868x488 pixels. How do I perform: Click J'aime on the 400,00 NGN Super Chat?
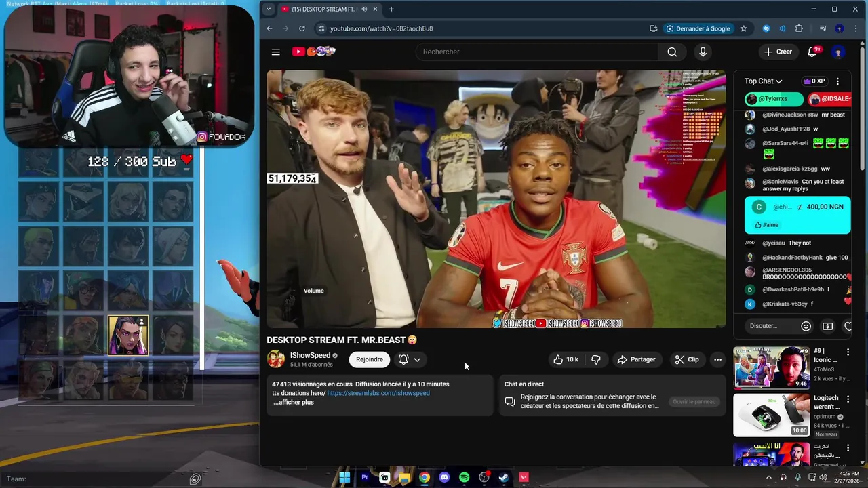pos(766,225)
